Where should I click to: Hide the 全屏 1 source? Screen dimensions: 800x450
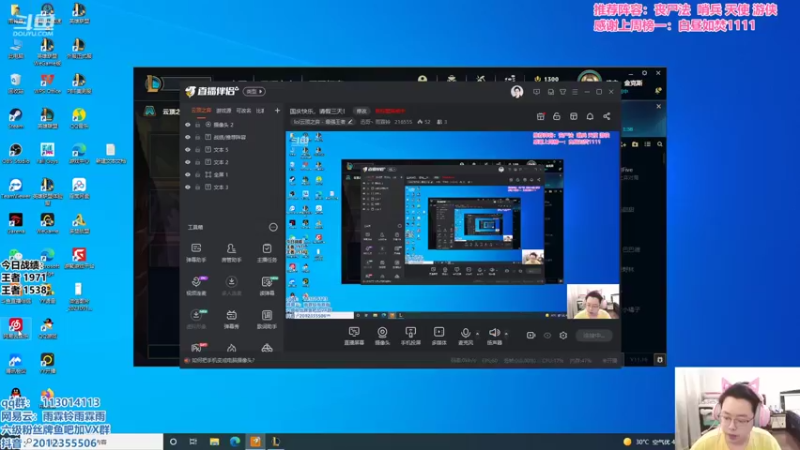pyautogui.click(x=188, y=174)
